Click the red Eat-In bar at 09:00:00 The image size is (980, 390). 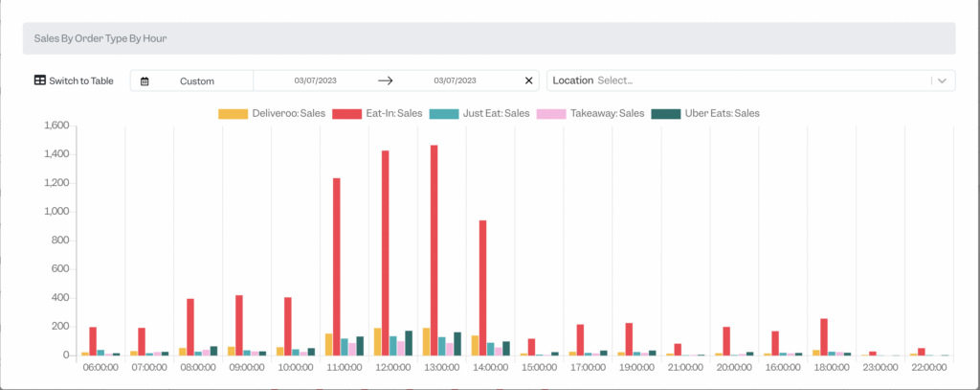click(x=238, y=326)
